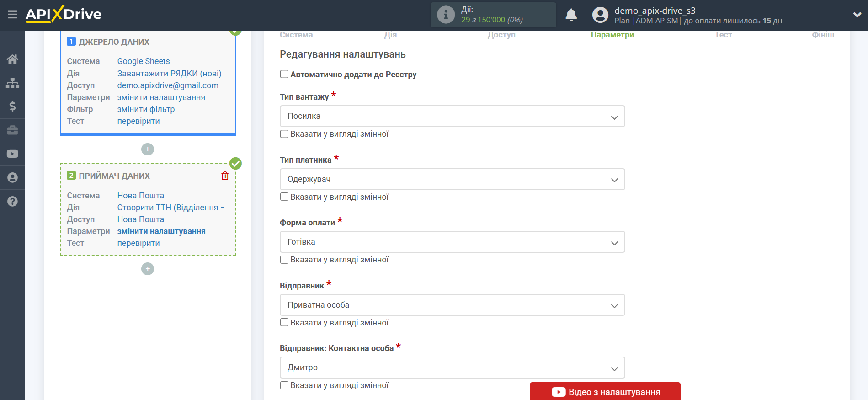Go to the Дія step tab

pos(390,35)
